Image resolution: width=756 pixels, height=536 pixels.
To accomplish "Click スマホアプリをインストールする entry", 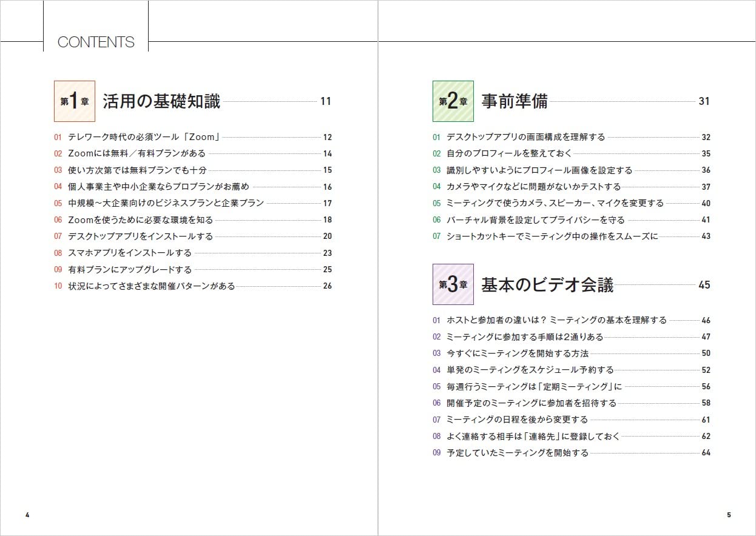I will [x=129, y=253].
